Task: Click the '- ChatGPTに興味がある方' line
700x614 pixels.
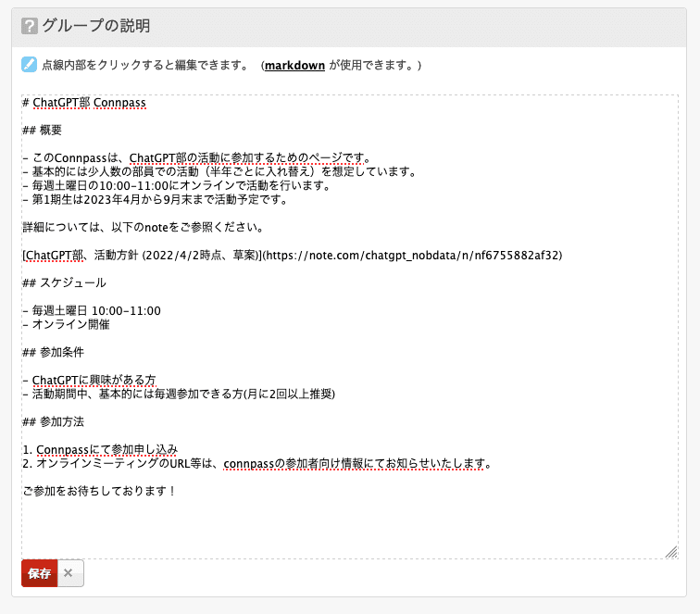Action: pos(89,380)
